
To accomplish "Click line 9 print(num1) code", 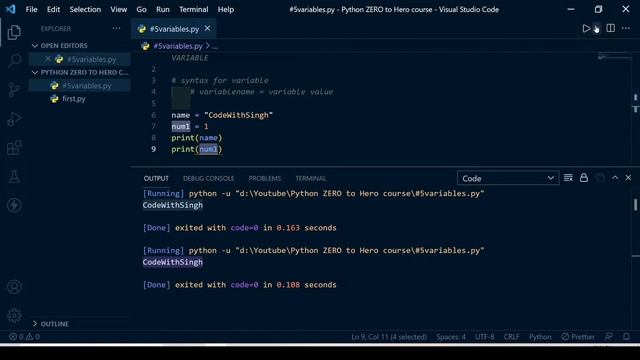I will [197, 149].
